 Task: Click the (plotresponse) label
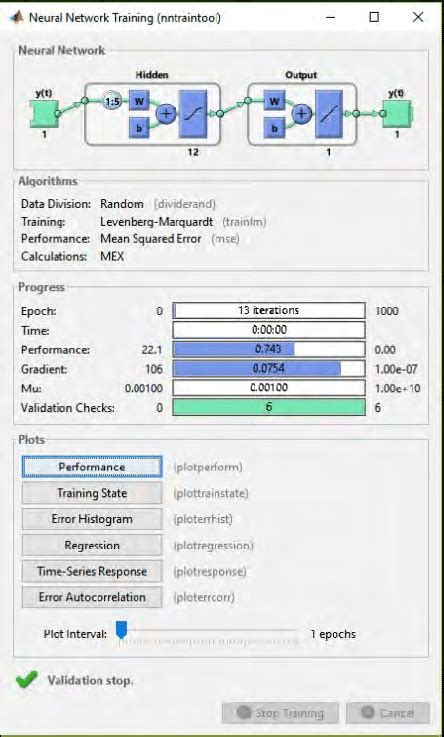(x=210, y=572)
